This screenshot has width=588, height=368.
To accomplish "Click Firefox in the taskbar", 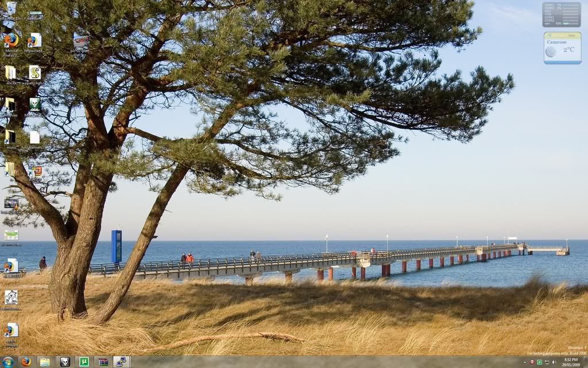I will (x=26, y=362).
